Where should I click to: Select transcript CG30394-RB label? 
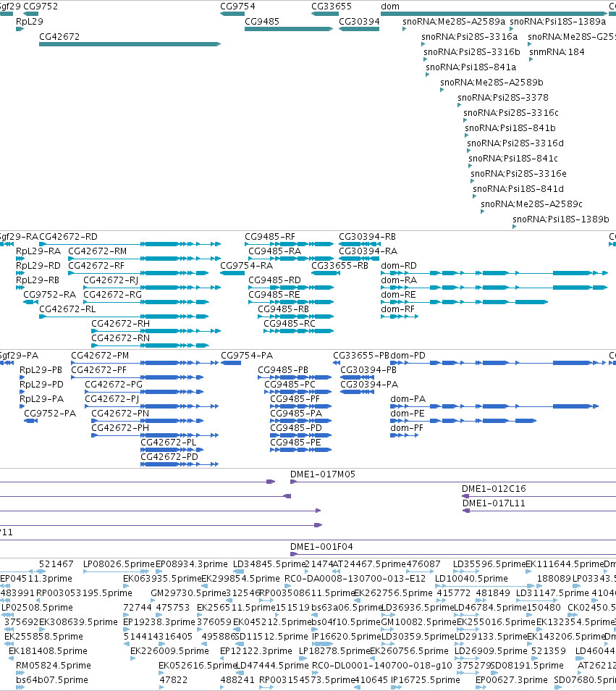(367, 237)
